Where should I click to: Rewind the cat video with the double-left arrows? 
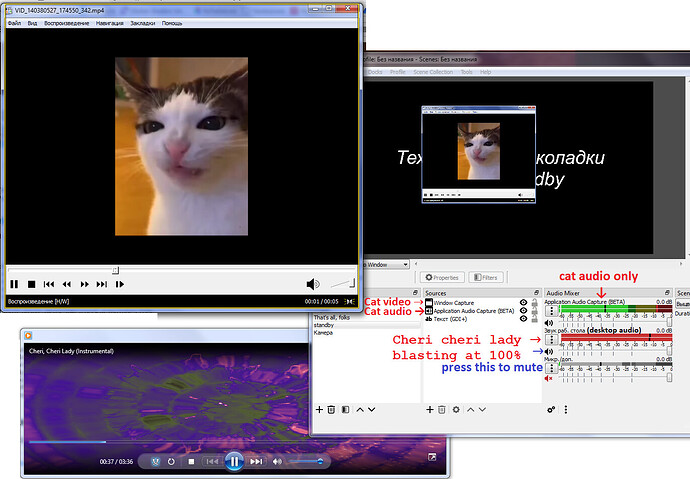tap(66, 284)
